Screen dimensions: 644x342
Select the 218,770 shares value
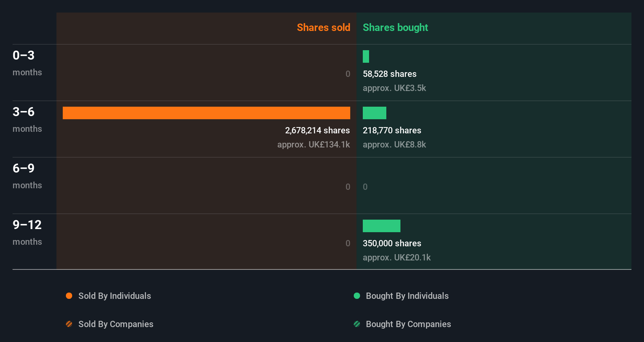click(392, 130)
